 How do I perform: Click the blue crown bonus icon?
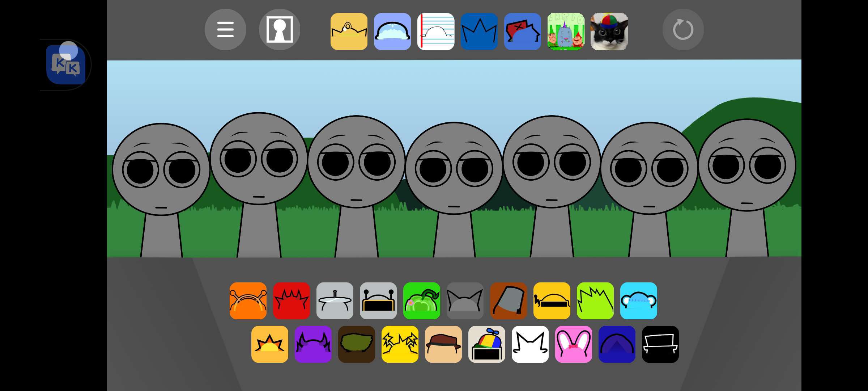pyautogui.click(x=479, y=31)
